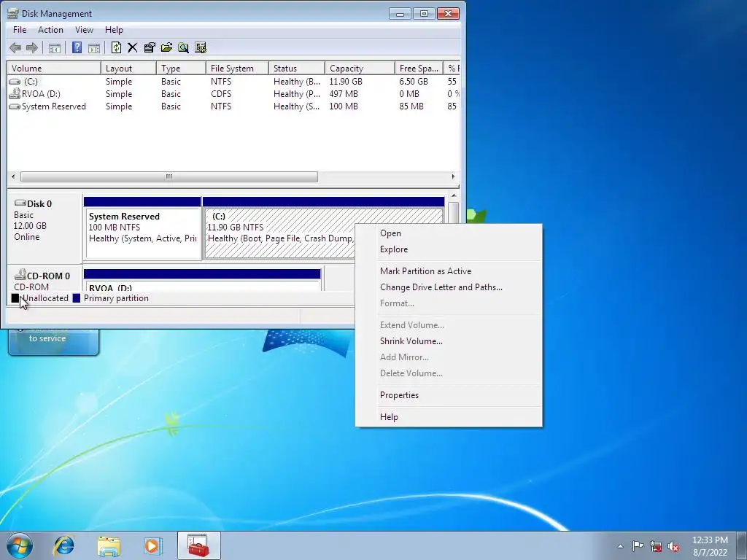The height and width of the screenshot is (560, 747).
Task: Click the 11.90 GB capacity cell
Action: [x=346, y=82]
